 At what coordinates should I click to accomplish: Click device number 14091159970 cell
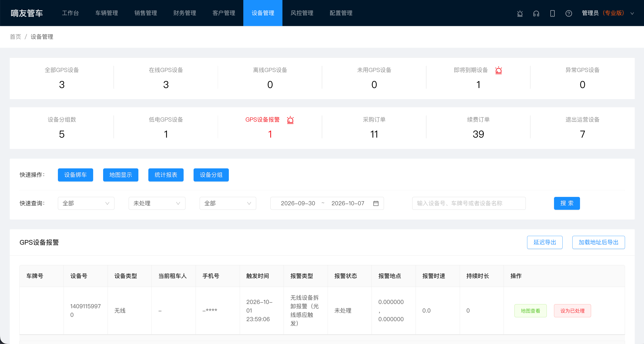(85, 311)
